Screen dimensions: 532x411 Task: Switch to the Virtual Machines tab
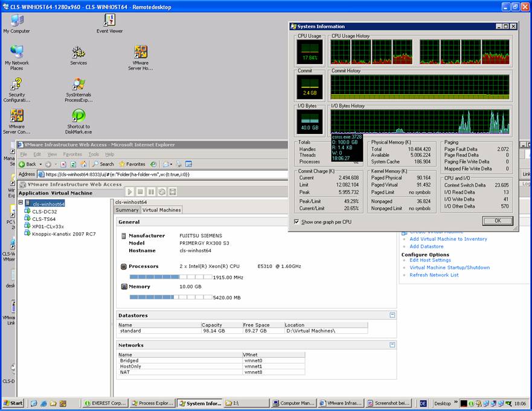161,210
